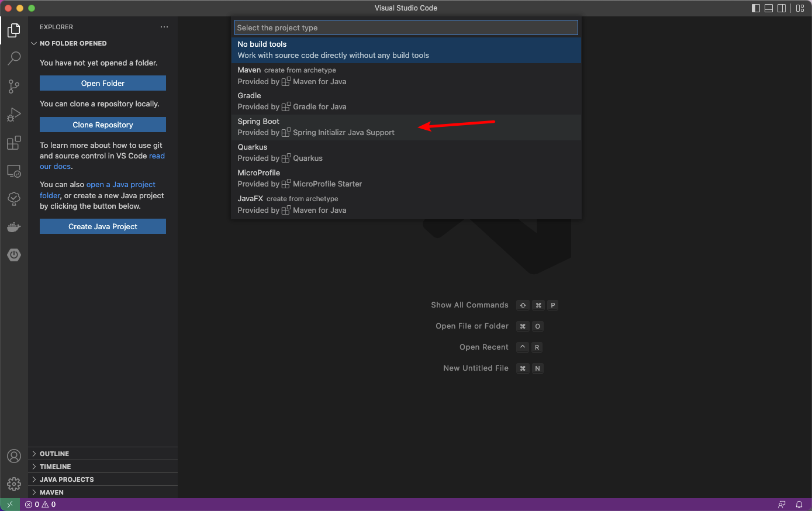
Task: Expand the Outline section
Action: (103, 454)
